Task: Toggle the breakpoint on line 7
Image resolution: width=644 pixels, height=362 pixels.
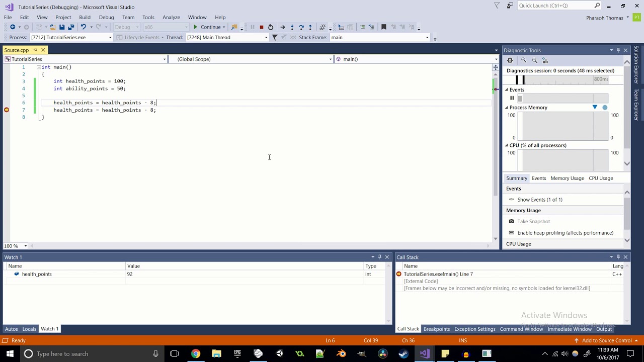Action: coord(7,110)
